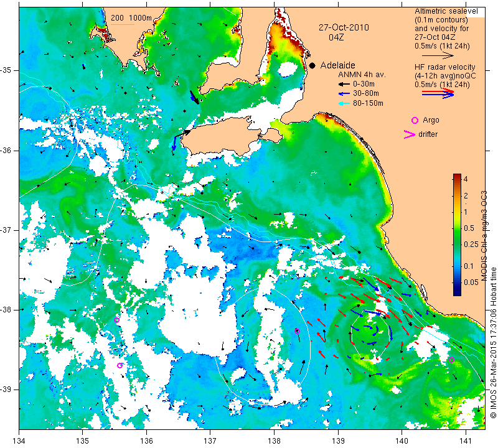Click the dark blue bottom of the colorbar

pos(457,292)
